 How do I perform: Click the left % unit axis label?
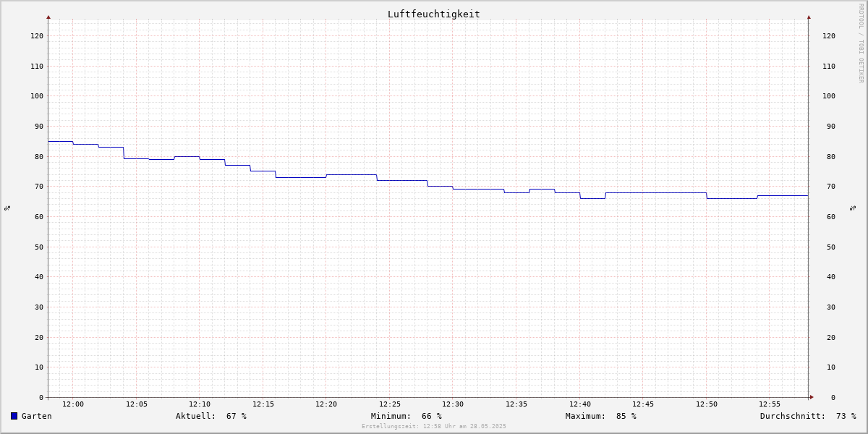pyautogui.click(x=7, y=208)
